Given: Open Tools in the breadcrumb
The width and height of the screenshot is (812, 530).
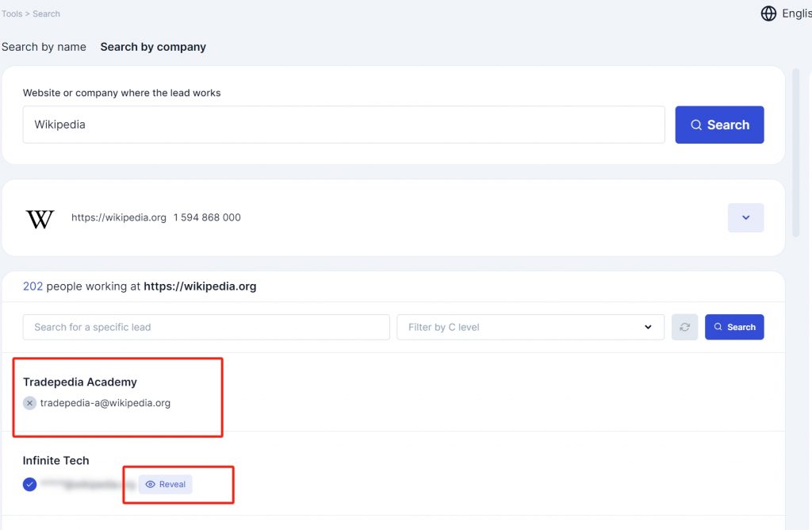Looking at the screenshot, I should (12, 13).
